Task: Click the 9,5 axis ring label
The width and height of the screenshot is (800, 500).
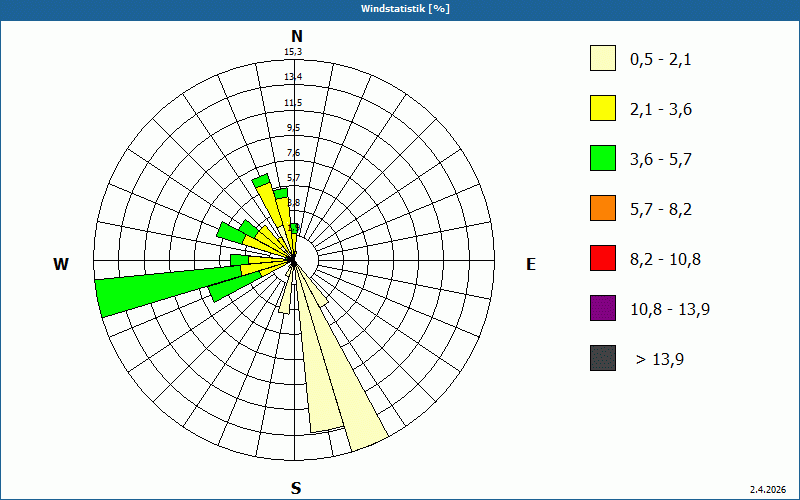Action: click(293, 128)
